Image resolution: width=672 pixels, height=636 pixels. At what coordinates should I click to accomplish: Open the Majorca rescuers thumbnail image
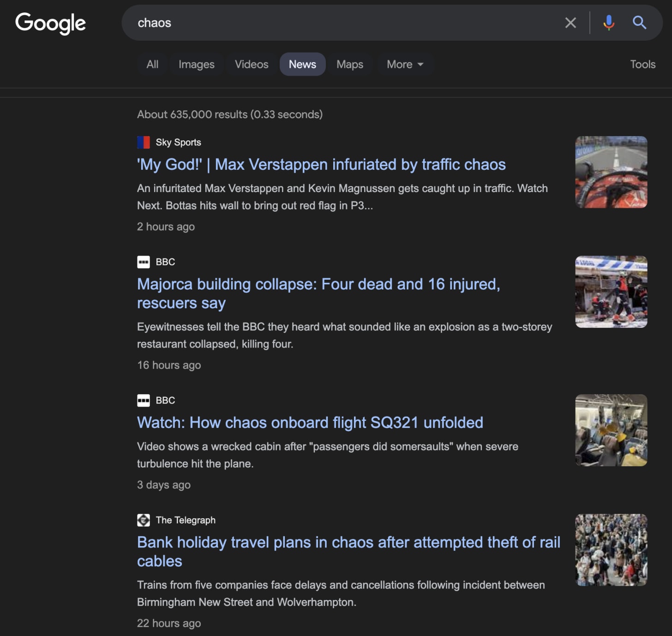[611, 292]
